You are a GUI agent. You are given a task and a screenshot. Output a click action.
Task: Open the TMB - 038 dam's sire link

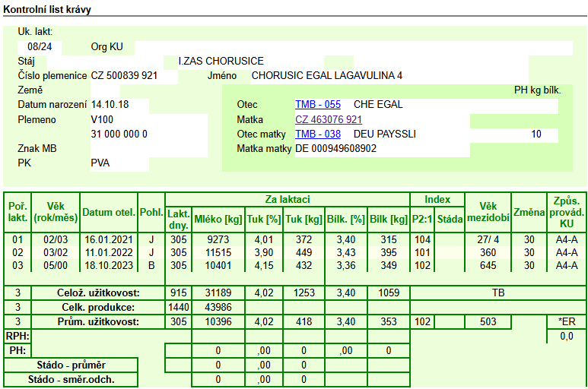pos(318,134)
